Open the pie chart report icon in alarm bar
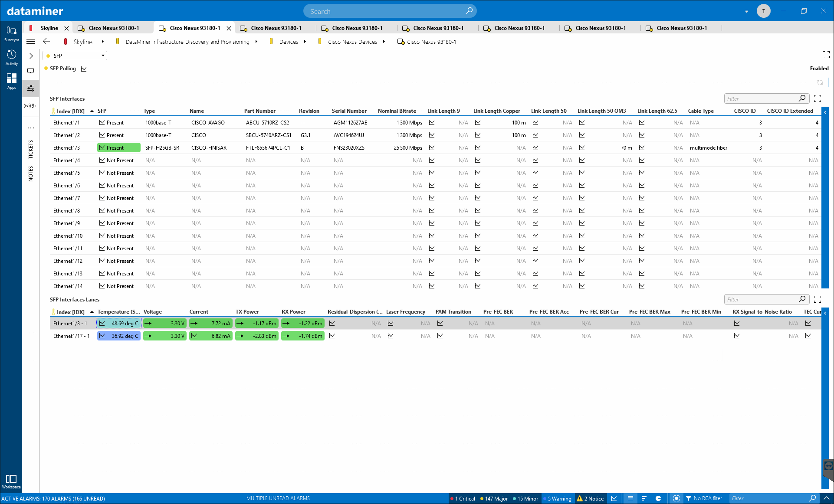The height and width of the screenshot is (504, 834). [658, 499]
